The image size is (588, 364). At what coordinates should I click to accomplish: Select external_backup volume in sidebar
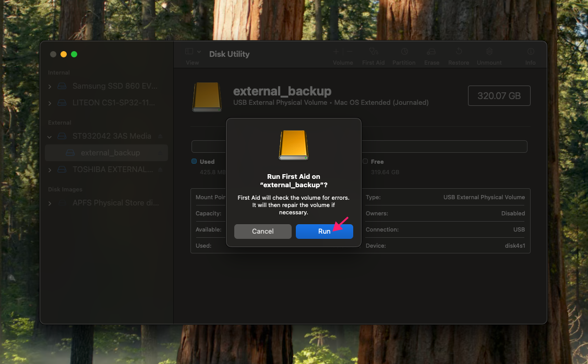(x=106, y=153)
